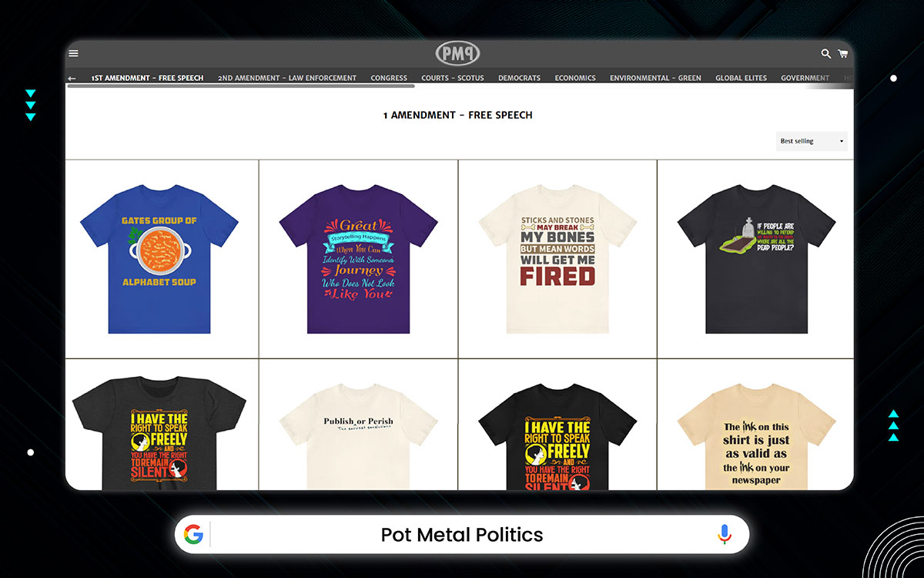The image size is (924, 578).
Task: Open the ink on this shirt tee
Action: [756, 435]
